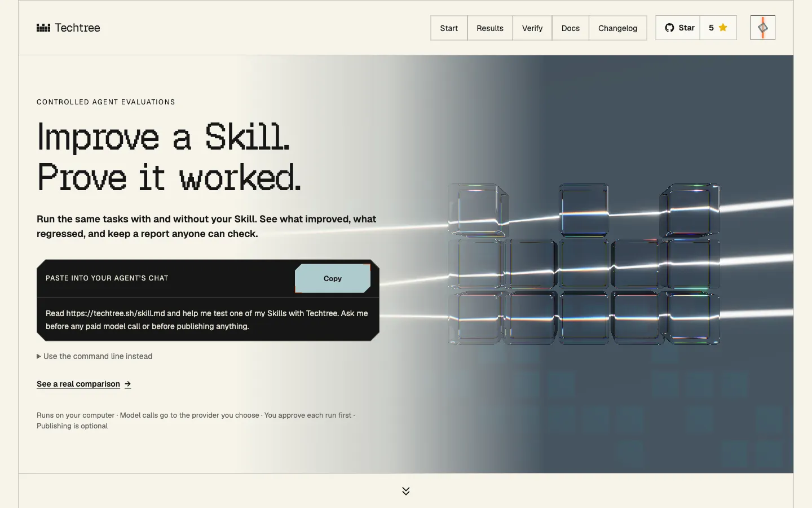Click the 'PASTE INTO YOUR AGENT'S CHAT' label

point(107,278)
